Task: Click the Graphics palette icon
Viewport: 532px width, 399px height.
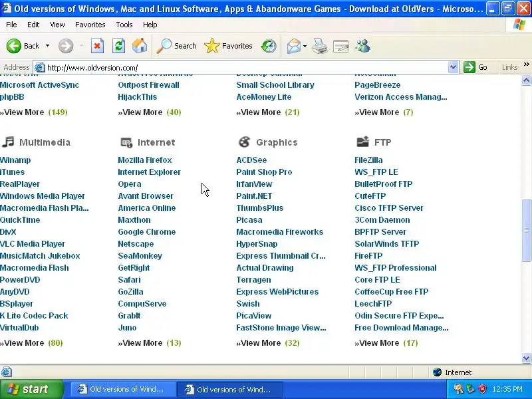Action: coord(244,142)
